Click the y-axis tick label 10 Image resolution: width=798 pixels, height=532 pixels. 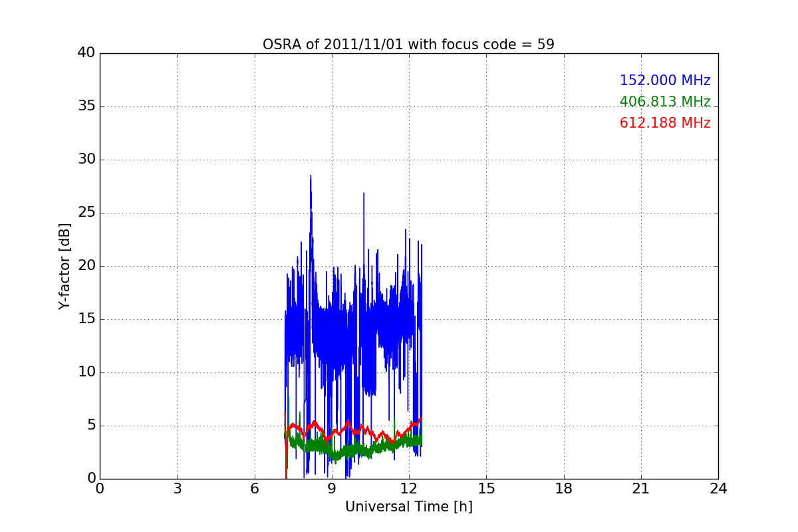click(86, 372)
